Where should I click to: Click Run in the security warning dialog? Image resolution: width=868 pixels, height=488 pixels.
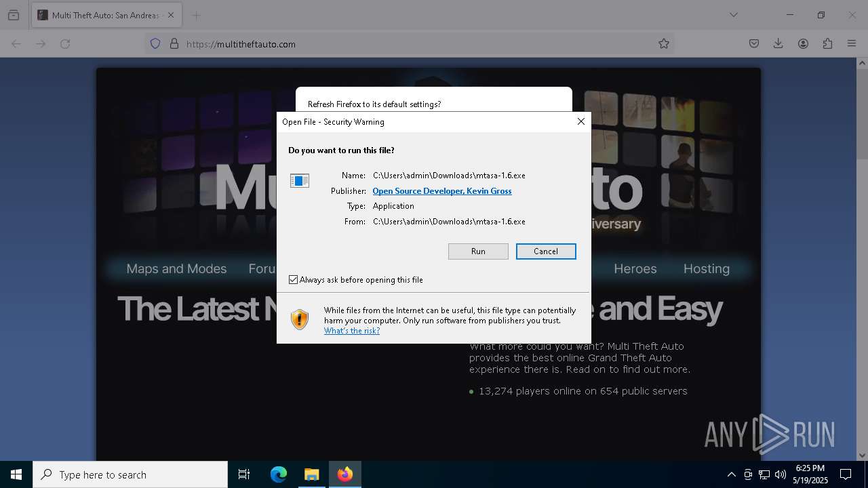pyautogui.click(x=478, y=251)
